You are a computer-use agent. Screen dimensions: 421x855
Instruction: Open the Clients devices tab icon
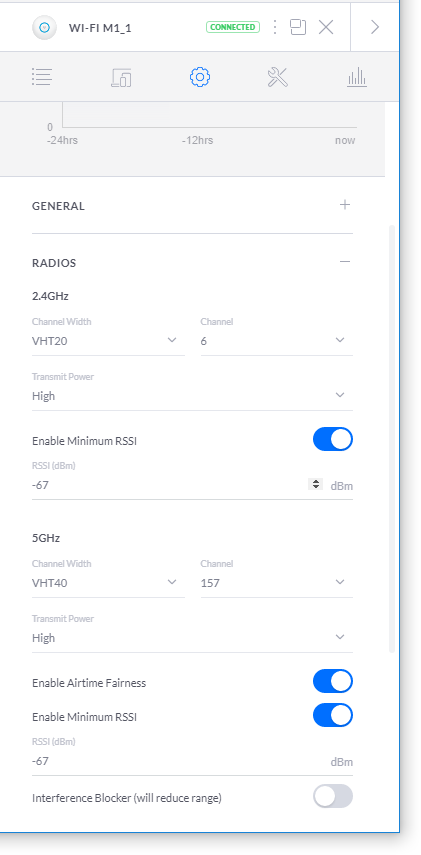121,77
